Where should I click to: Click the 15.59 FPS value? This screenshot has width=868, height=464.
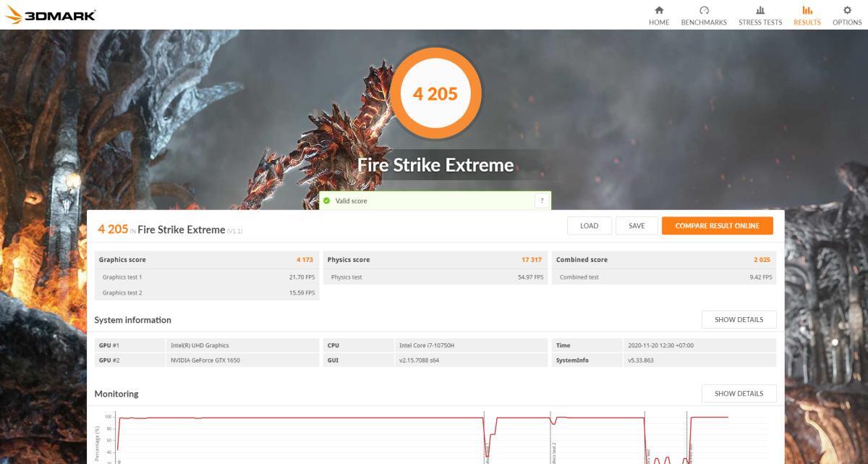click(x=302, y=292)
